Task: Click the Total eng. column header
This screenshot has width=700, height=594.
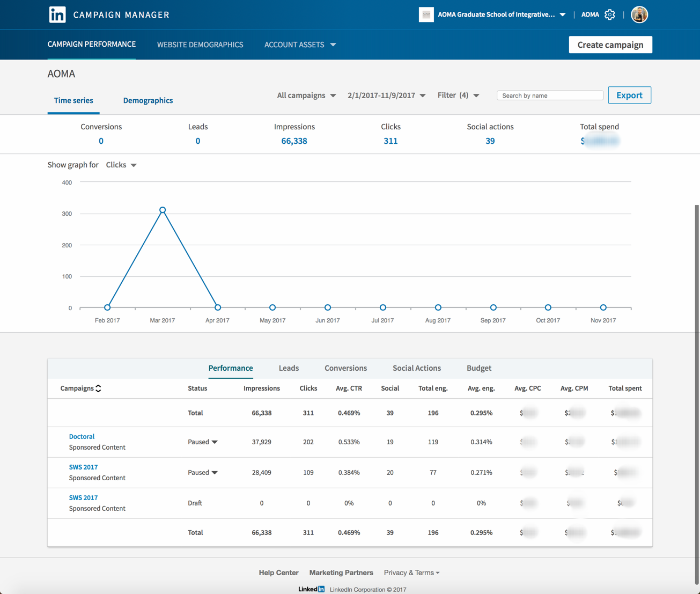Action: point(433,388)
